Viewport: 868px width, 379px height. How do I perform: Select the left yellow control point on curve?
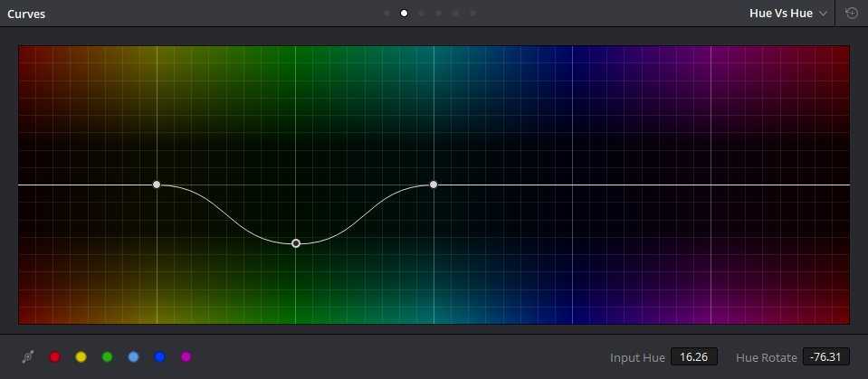tap(157, 185)
